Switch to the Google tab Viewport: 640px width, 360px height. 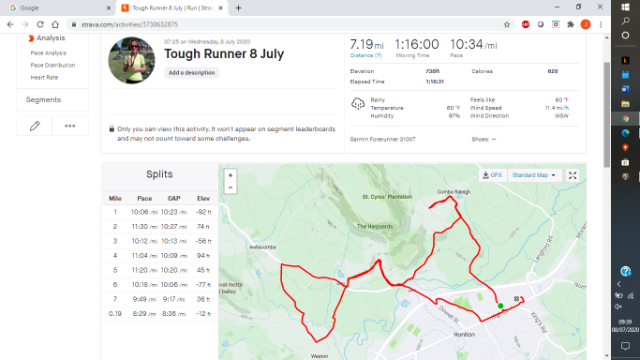click(x=60, y=8)
